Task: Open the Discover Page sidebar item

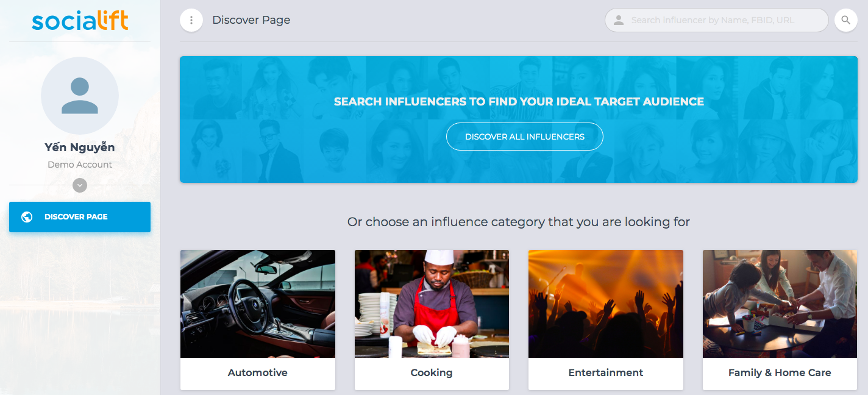Action: (80, 217)
